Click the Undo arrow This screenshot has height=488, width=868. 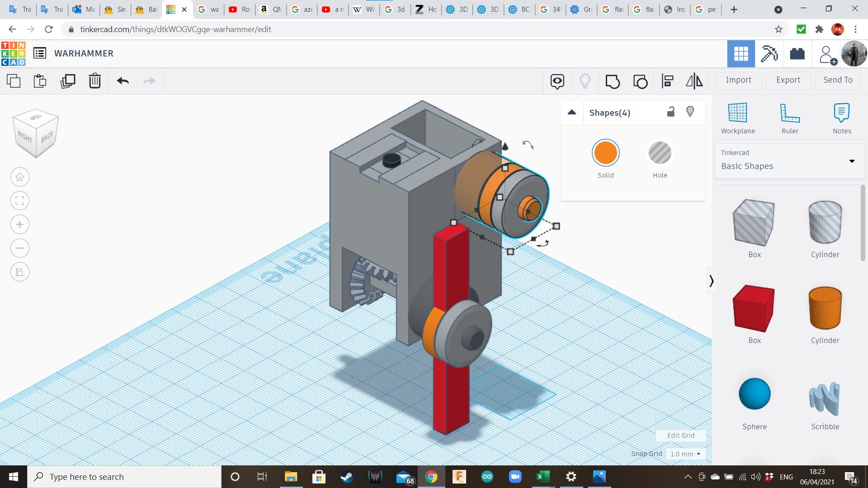123,81
